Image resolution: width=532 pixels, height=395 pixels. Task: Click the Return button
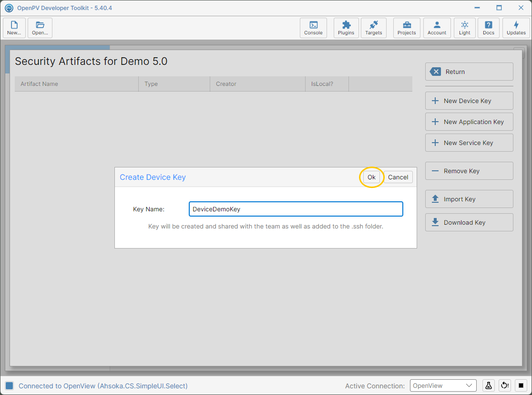(x=469, y=72)
